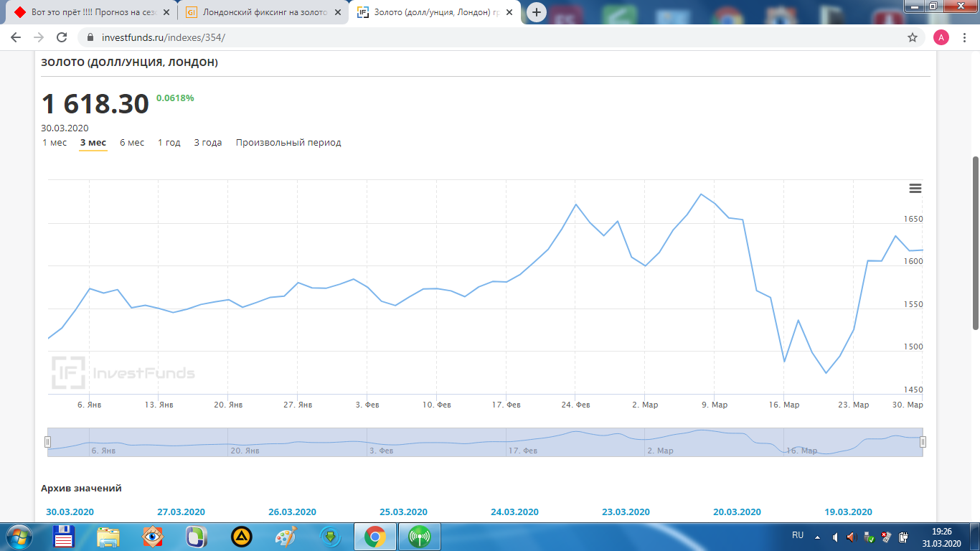The image size is (980, 551).
Task: Reload the investfunds.ru page
Action: click(62, 37)
